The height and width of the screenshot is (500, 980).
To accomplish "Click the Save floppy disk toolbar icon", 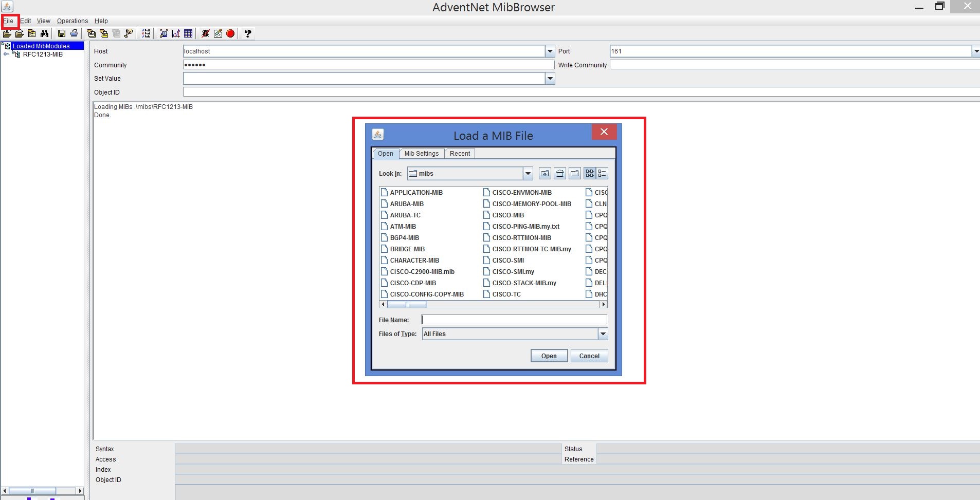I will tap(62, 34).
